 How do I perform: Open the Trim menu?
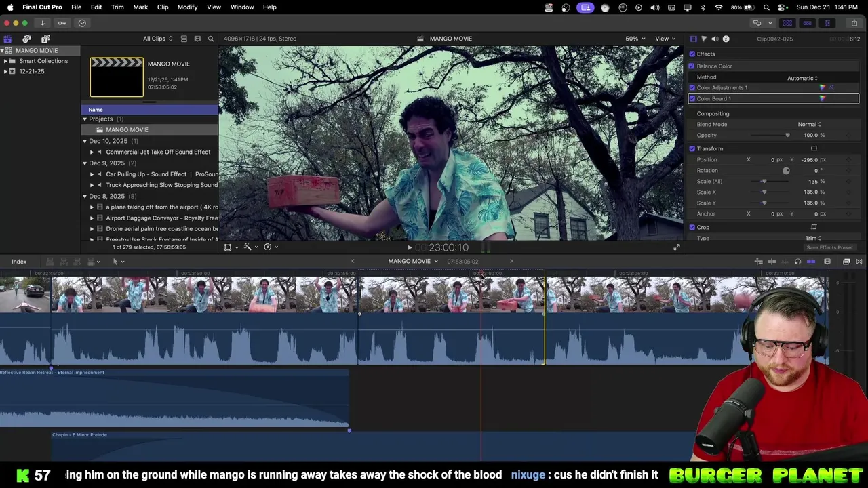117,7
